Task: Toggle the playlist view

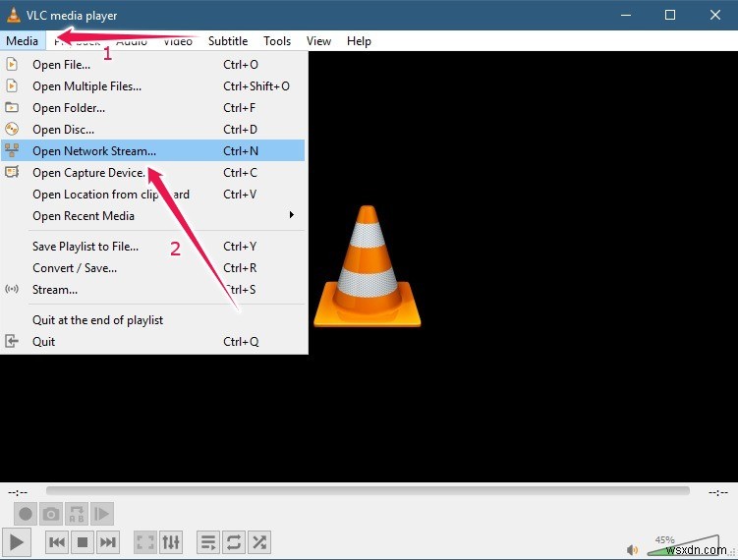Action: 208,542
